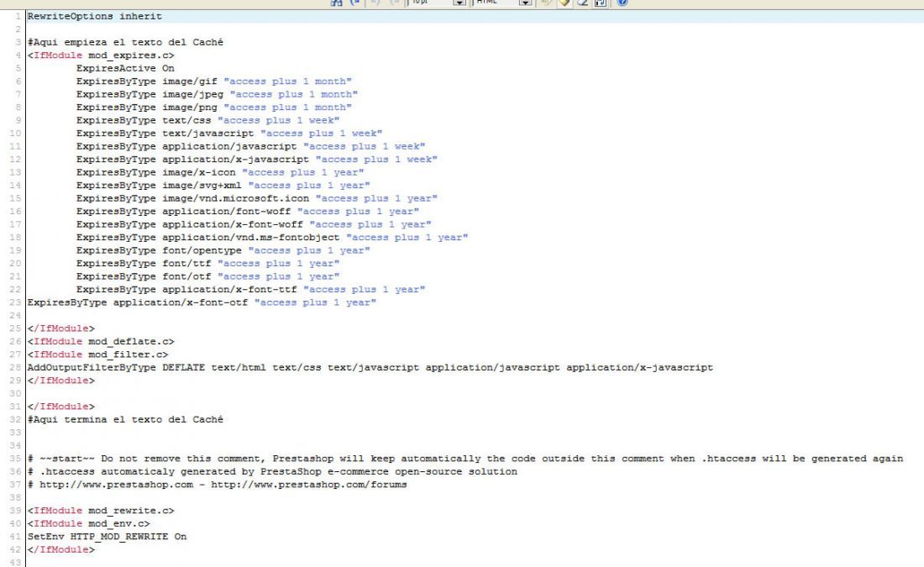Click line number 28 in the gutter
The height and width of the screenshot is (567, 924).
pos(15,367)
